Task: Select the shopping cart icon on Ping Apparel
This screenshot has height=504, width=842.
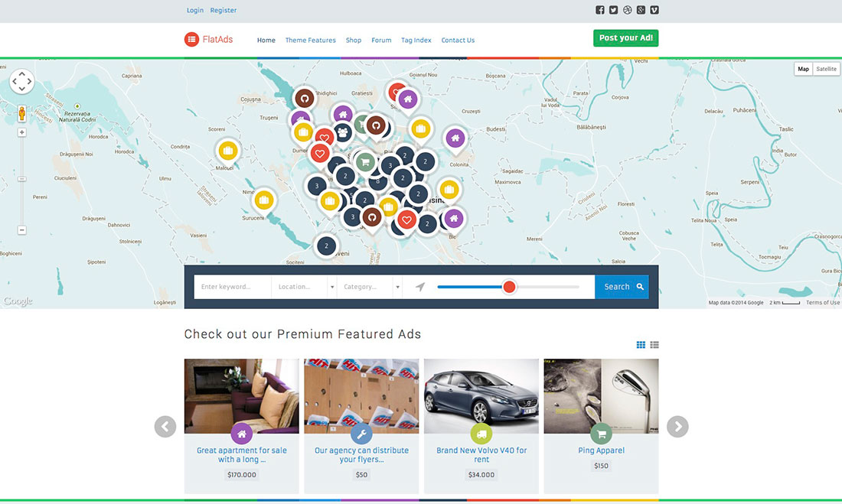Action: (601, 434)
